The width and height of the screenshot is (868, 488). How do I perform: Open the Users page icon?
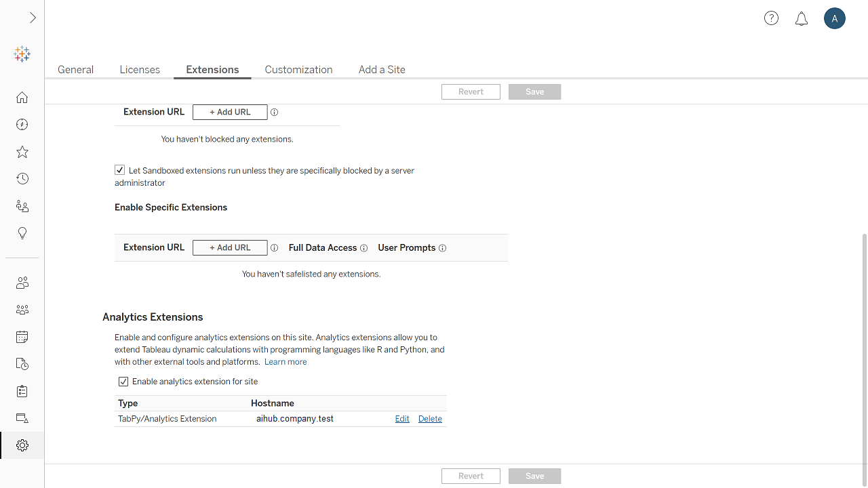(x=22, y=283)
